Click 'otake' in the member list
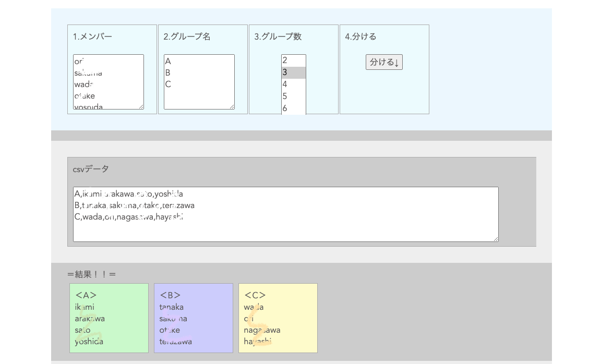The height and width of the screenshot is (364, 613). point(85,96)
